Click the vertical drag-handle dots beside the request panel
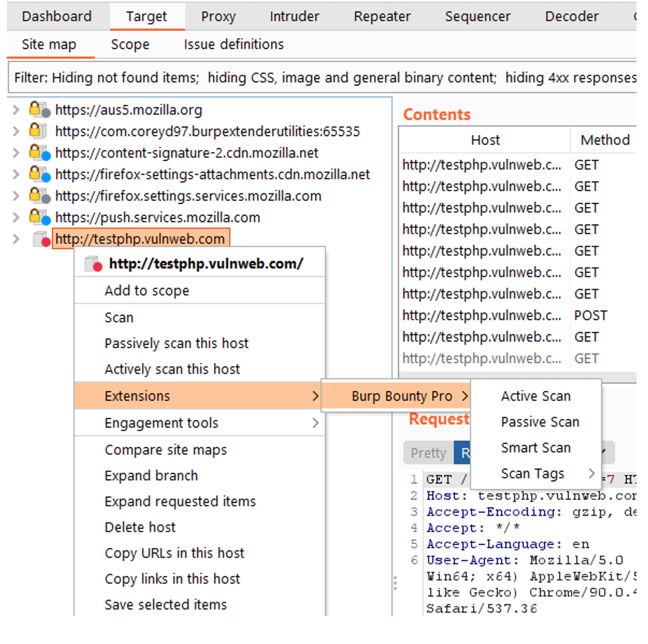Viewport: 648px width, 644px height. click(396, 582)
